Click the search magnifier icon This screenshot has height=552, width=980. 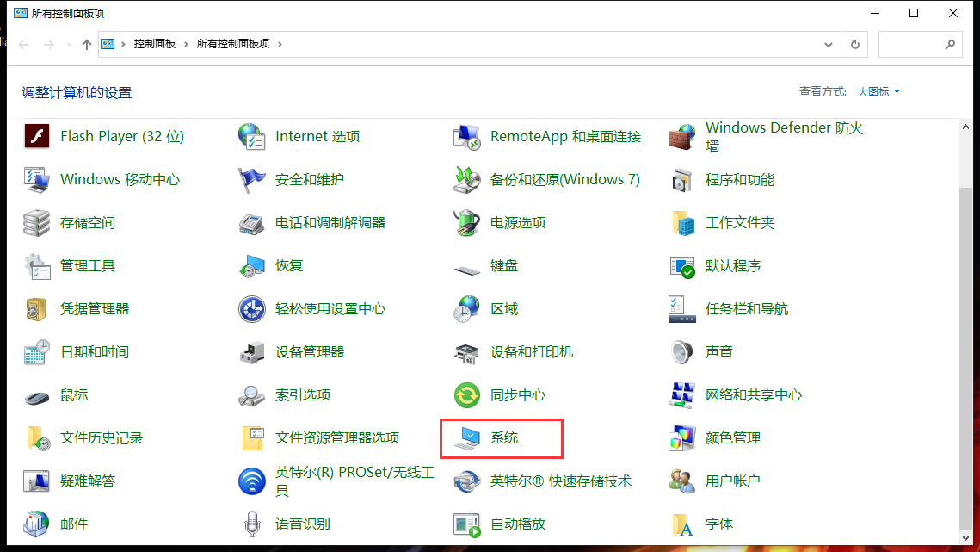click(950, 45)
